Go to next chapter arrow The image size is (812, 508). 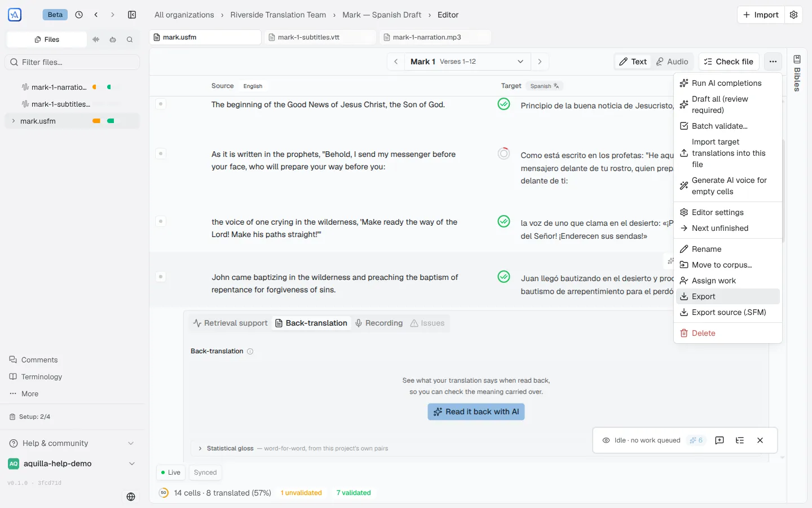(540, 62)
